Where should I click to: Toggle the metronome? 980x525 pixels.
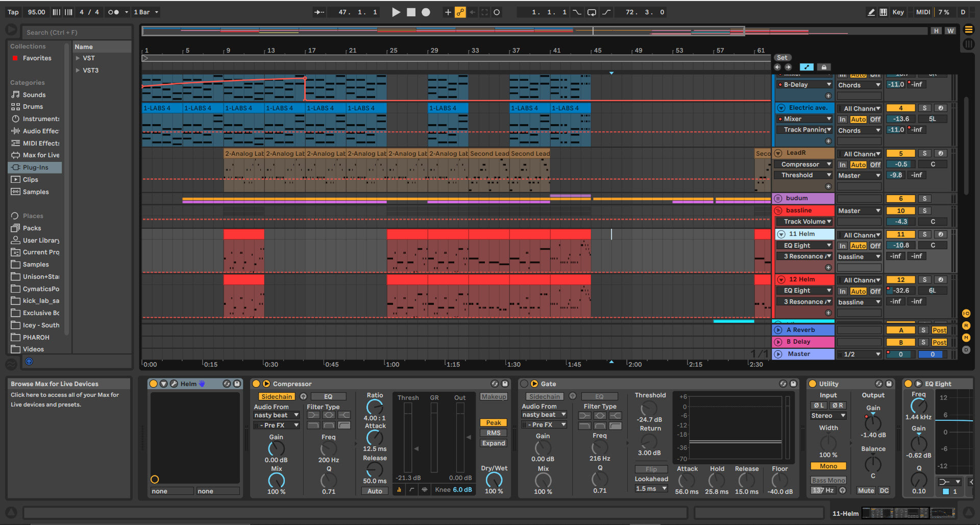[113, 12]
